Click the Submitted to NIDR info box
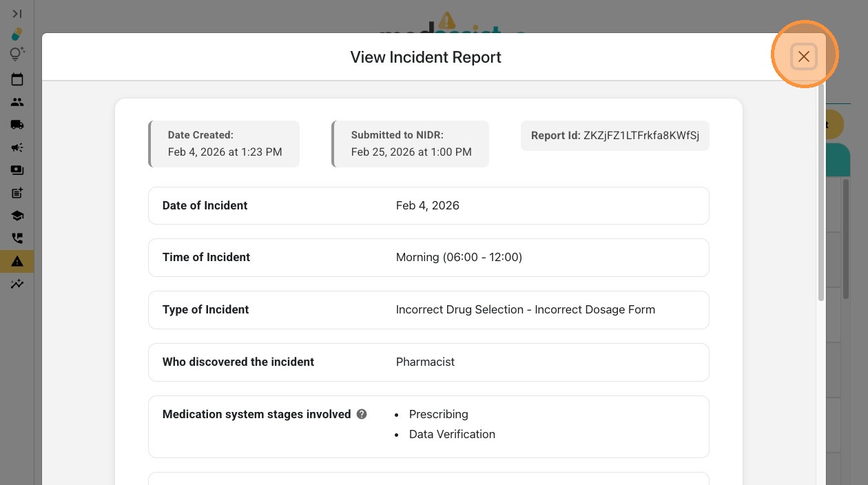Image resolution: width=868 pixels, height=485 pixels. coord(411,144)
